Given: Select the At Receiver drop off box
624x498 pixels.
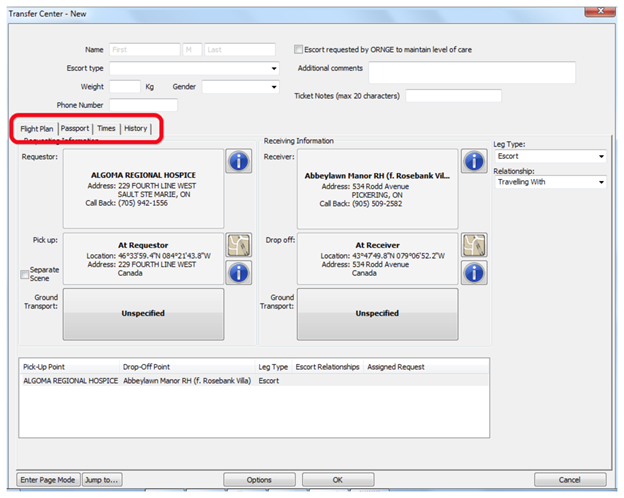Looking at the screenshot, I should tap(377, 259).
